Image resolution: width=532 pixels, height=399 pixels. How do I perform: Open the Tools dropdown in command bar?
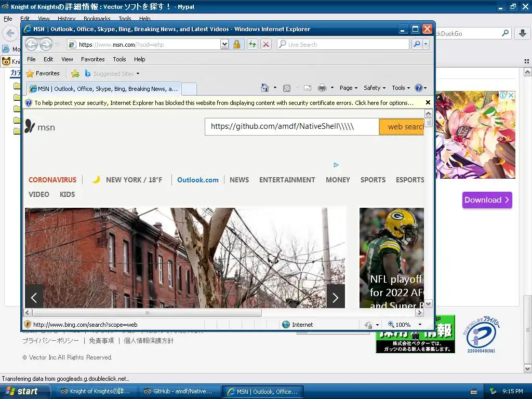(x=401, y=88)
